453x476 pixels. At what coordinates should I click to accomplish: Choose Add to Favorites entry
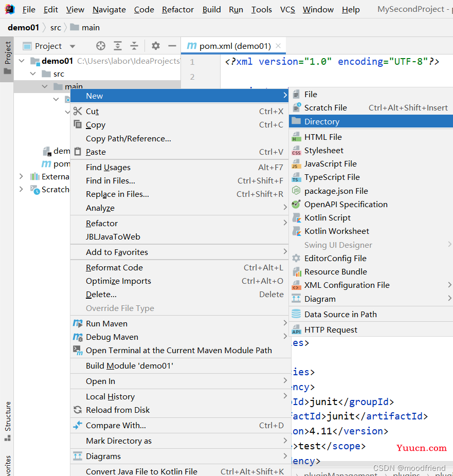pos(179,252)
